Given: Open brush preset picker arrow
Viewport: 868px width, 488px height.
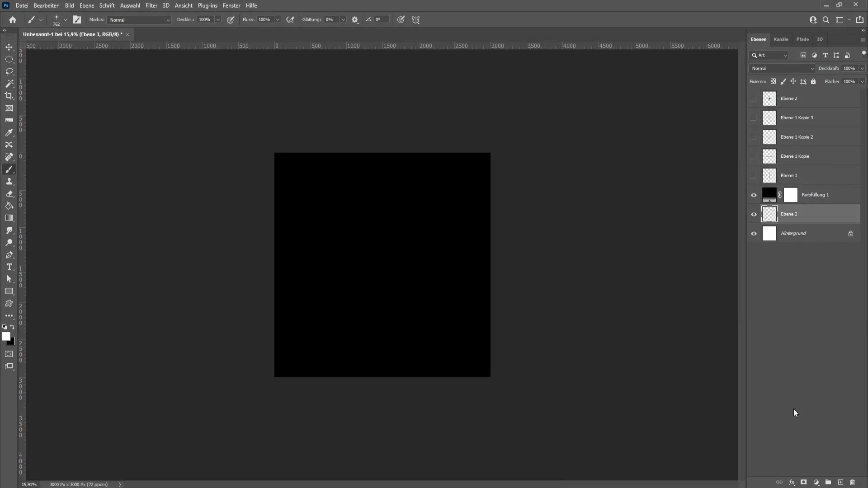Looking at the screenshot, I should click(x=66, y=20).
